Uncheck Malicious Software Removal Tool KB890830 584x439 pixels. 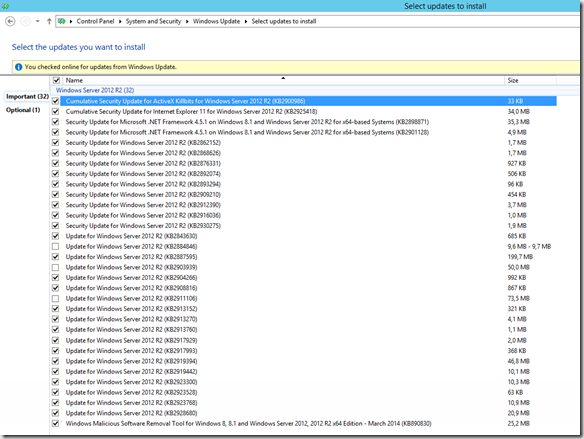pyautogui.click(x=55, y=423)
